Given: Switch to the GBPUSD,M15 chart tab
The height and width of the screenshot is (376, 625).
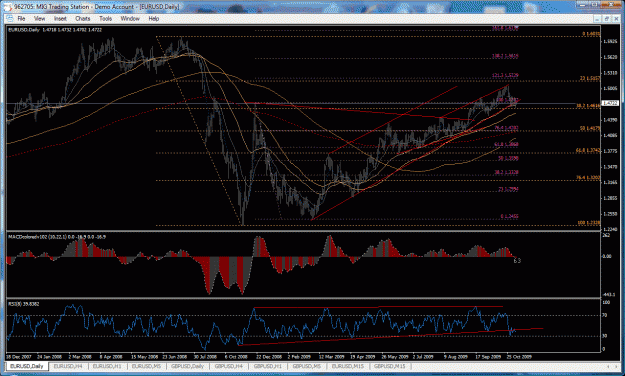Looking at the screenshot, I should (x=389, y=366).
